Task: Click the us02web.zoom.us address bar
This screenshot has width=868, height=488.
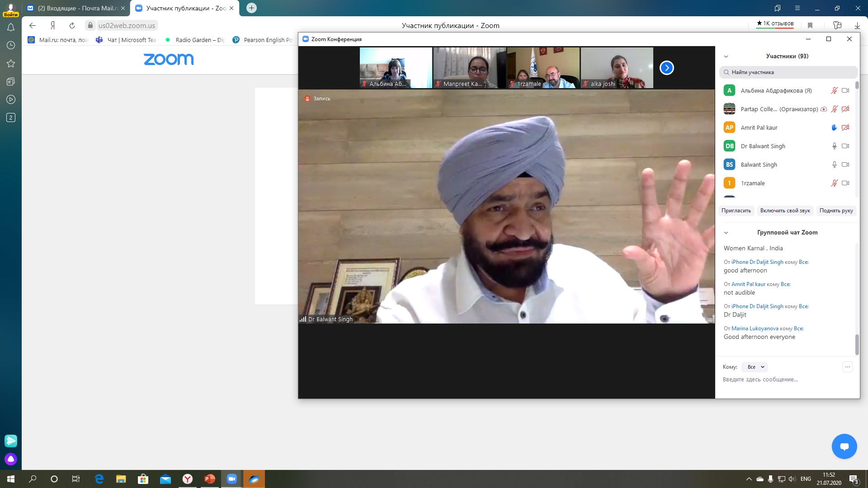Action: coord(127,25)
